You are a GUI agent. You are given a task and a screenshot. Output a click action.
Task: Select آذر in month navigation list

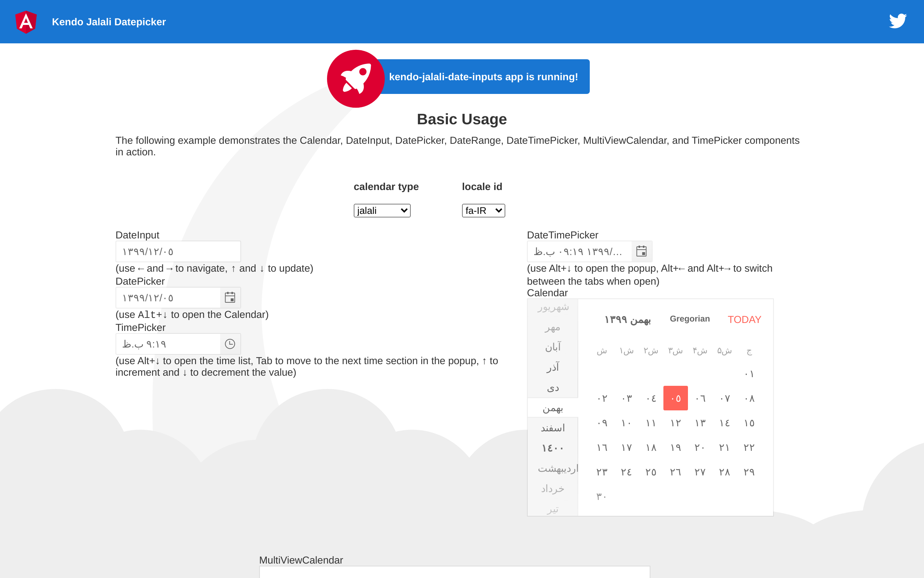[553, 367]
